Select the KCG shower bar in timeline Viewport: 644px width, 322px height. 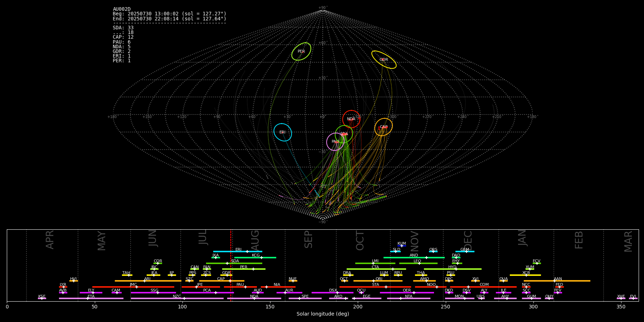click(x=255, y=258)
